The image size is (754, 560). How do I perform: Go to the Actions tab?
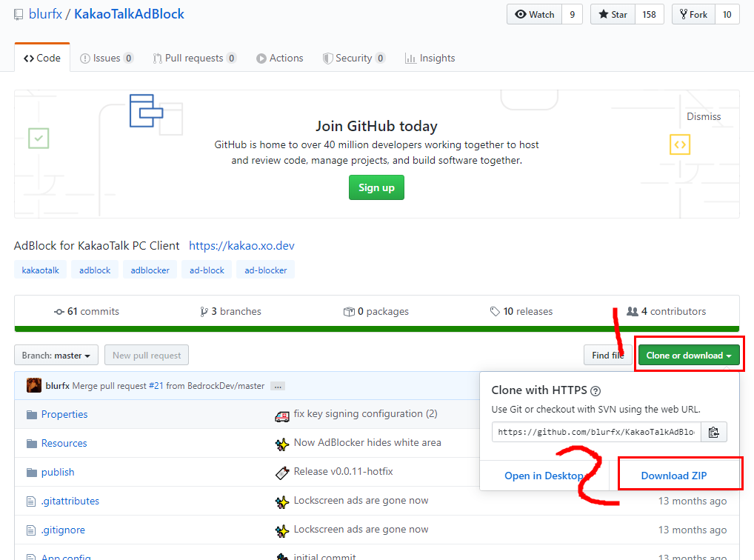pyautogui.click(x=280, y=59)
